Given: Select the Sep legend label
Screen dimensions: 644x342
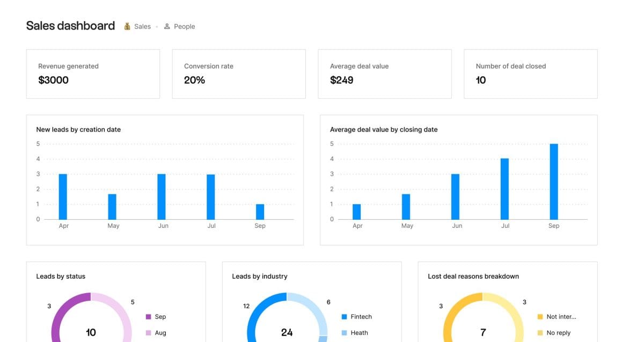Looking at the screenshot, I should (x=160, y=317).
